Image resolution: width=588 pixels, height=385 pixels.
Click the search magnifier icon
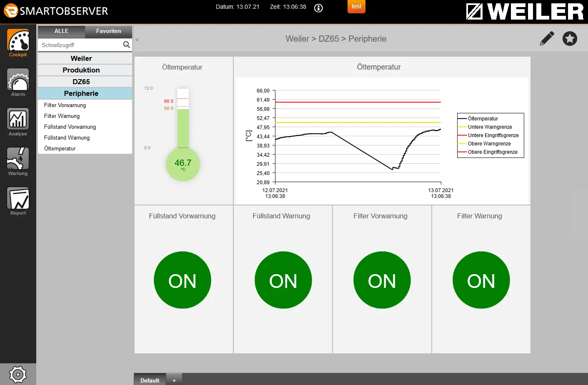click(x=127, y=45)
